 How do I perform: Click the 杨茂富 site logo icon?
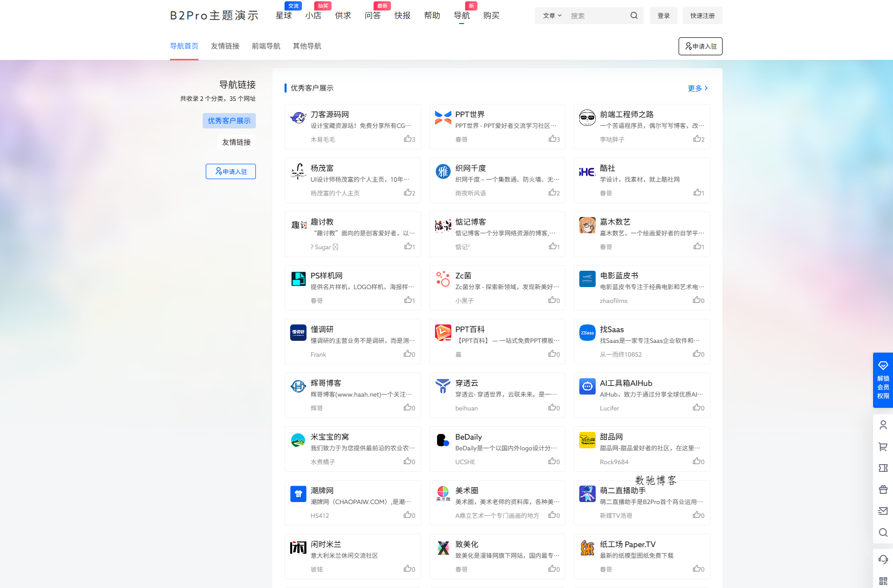coord(298,171)
